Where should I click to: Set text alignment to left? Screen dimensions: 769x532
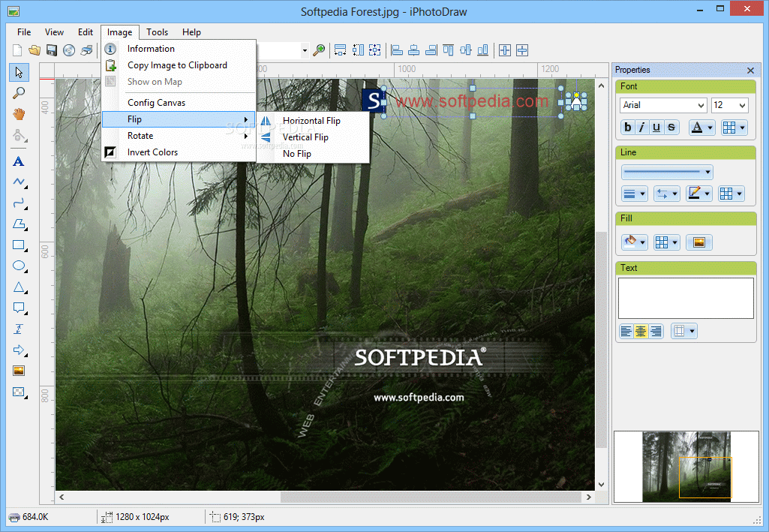click(x=626, y=332)
